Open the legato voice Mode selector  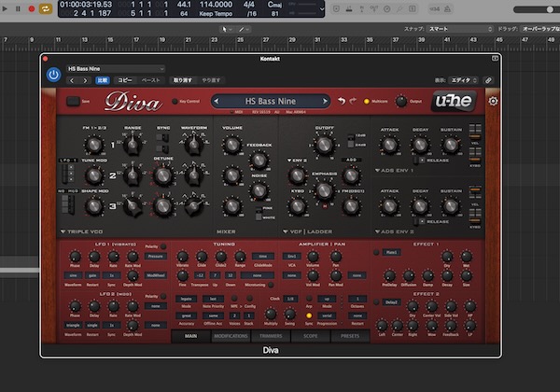tap(186, 299)
